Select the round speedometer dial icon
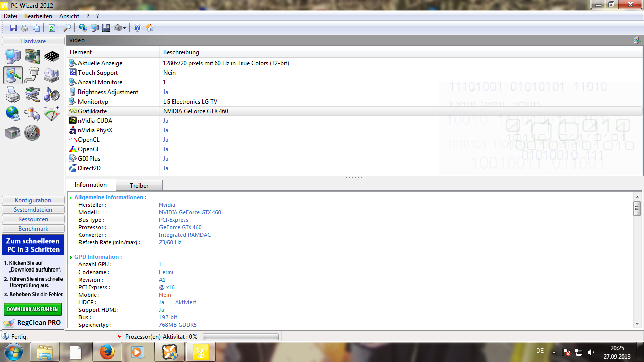This screenshot has width=644, height=362. (32, 133)
